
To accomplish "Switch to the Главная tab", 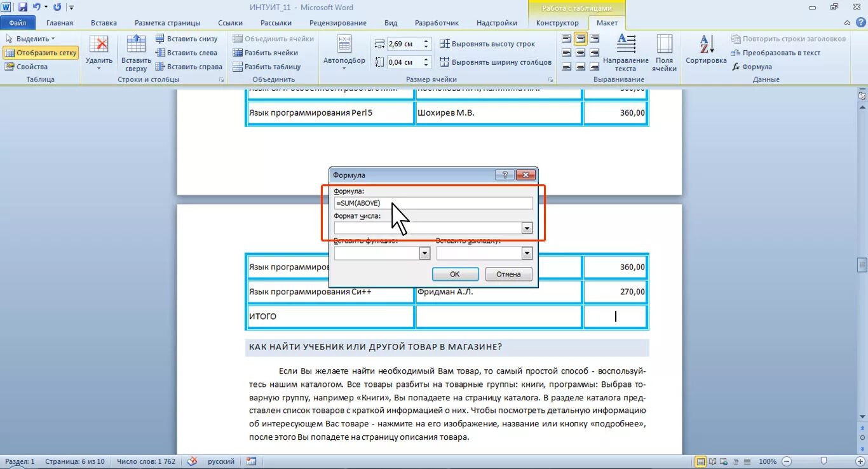I will tap(60, 23).
